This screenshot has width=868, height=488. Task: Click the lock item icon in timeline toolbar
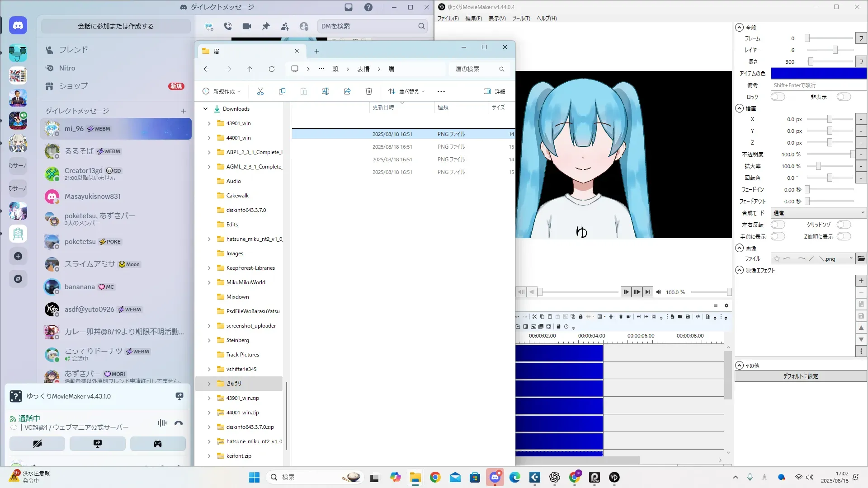(x=580, y=317)
